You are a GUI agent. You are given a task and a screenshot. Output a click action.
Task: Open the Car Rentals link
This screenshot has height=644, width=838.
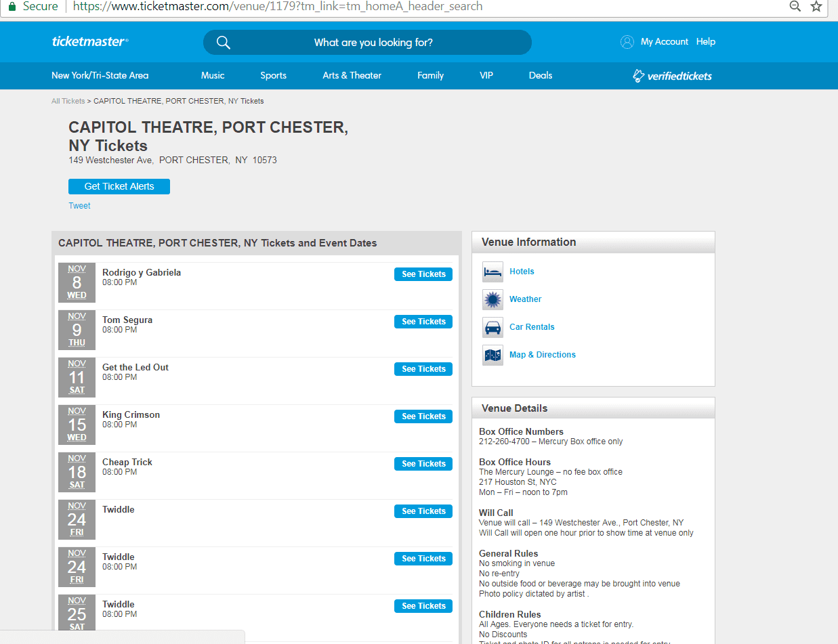532,327
